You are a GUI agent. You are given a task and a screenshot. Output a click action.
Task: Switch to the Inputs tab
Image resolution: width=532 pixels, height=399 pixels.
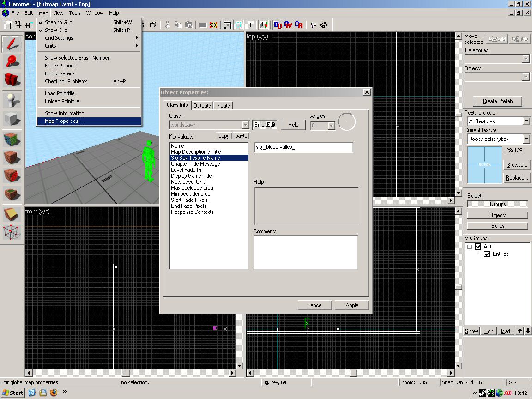(223, 105)
